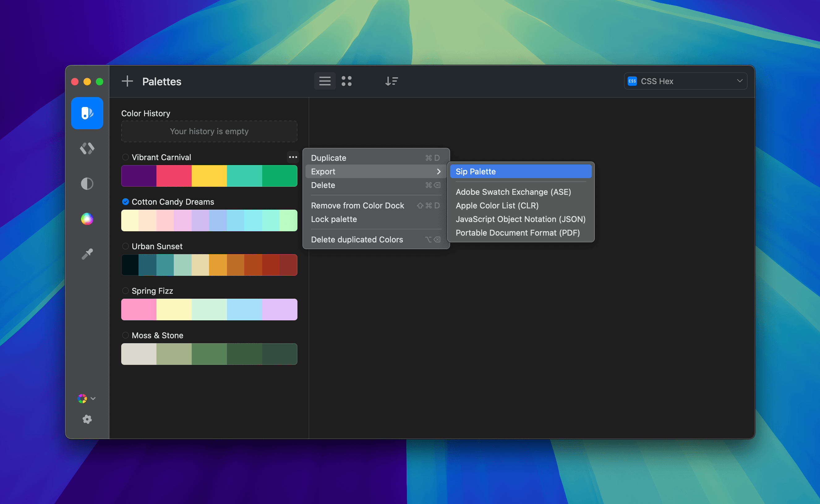820x504 pixels.
Task: Open the profile chevron near bottom sidebar
Action: pos(93,399)
